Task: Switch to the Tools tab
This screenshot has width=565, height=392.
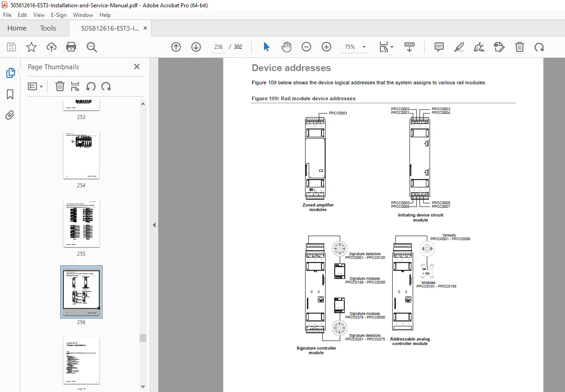Action: tap(48, 28)
